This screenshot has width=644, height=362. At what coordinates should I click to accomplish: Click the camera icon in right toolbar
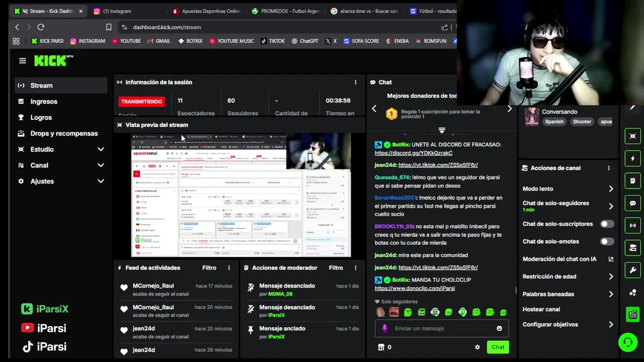(633, 248)
